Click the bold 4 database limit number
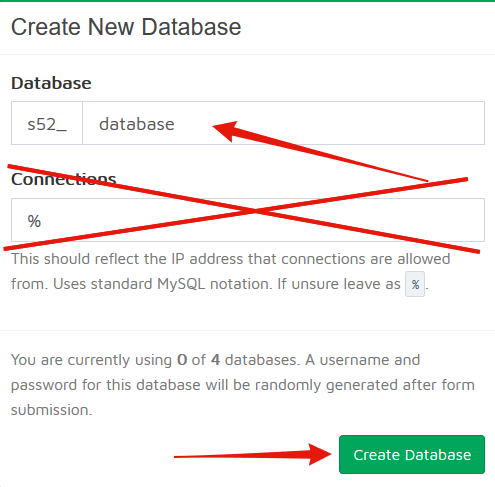495x487 pixels. (215, 360)
